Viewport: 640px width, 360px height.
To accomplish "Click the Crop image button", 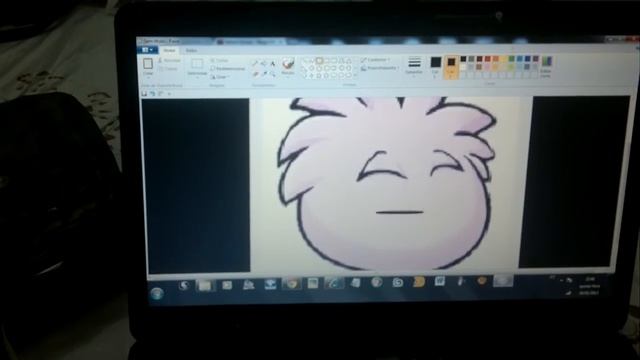I will click(219, 60).
